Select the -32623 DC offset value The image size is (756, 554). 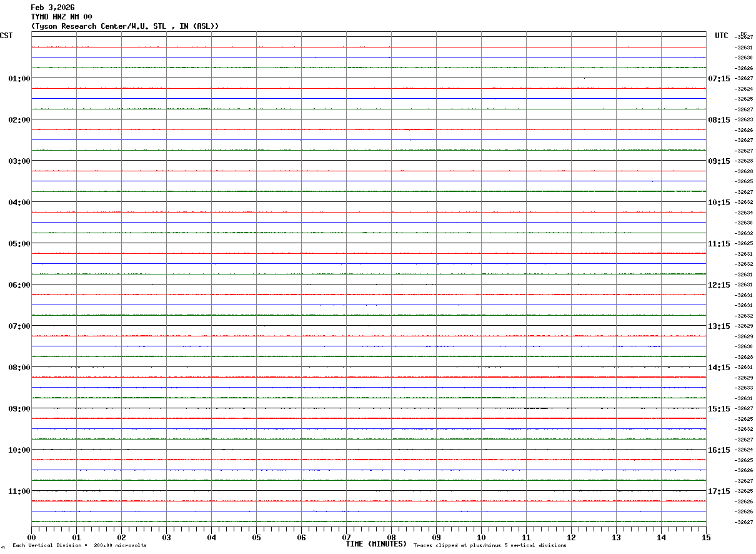tap(745, 119)
